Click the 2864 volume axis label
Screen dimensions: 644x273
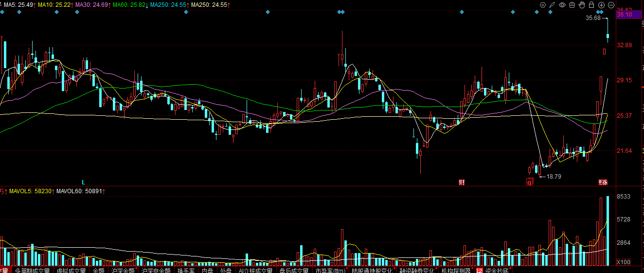tap(624, 243)
